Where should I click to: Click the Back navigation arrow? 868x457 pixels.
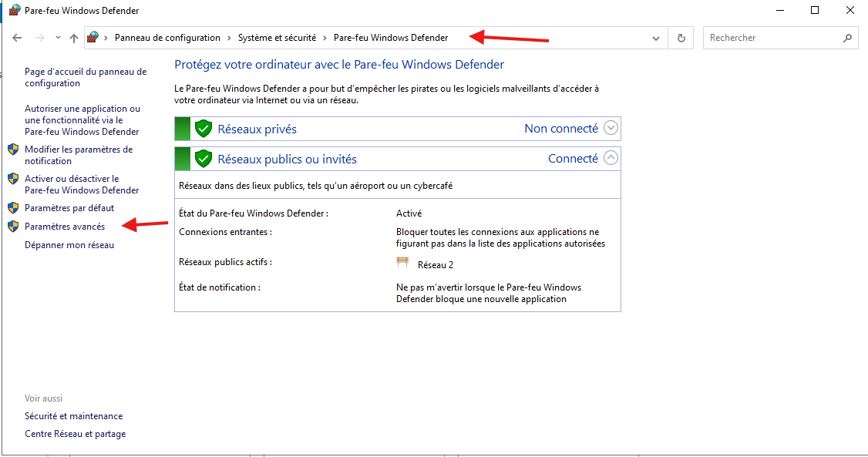coord(17,38)
